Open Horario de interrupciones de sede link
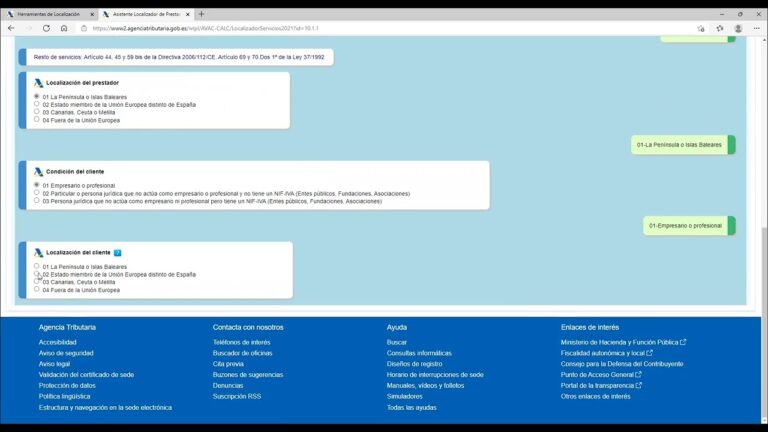 (x=435, y=374)
